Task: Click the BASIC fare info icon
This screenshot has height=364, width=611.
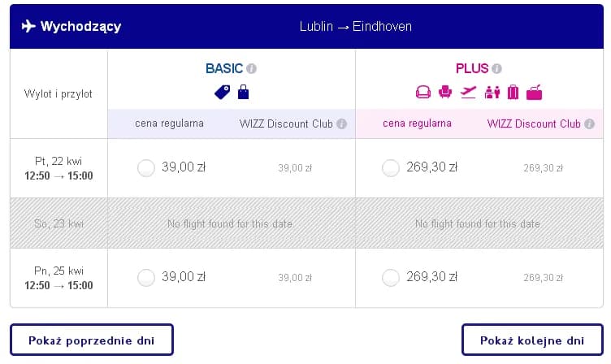Action: [x=252, y=69]
